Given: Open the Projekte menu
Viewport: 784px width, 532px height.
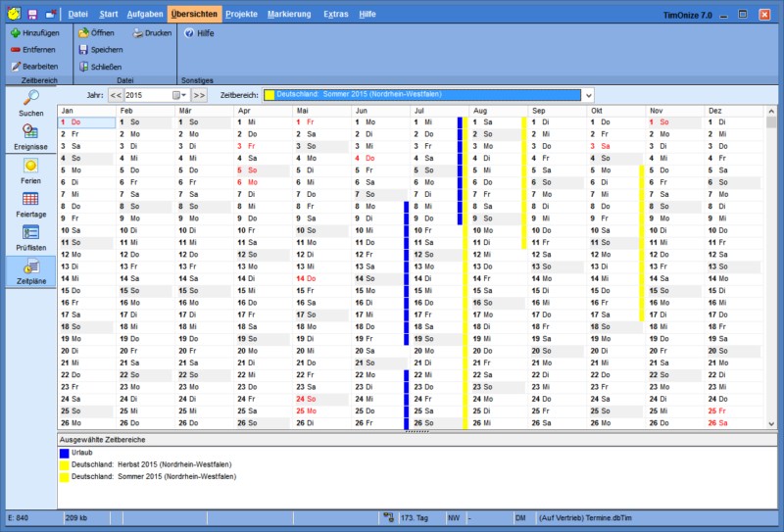Looking at the screenshot, I should pyautogui.click(x=242, y=14).
